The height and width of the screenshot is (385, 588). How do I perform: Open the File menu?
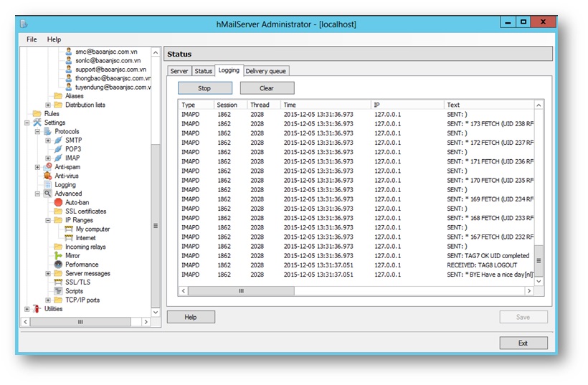(32, 39)
